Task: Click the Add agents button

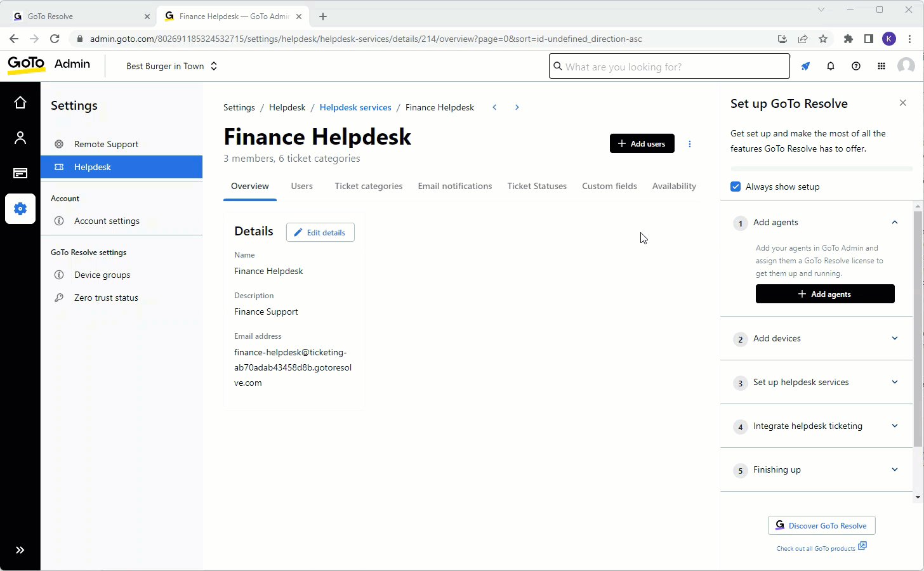Action: pos(825,294)
